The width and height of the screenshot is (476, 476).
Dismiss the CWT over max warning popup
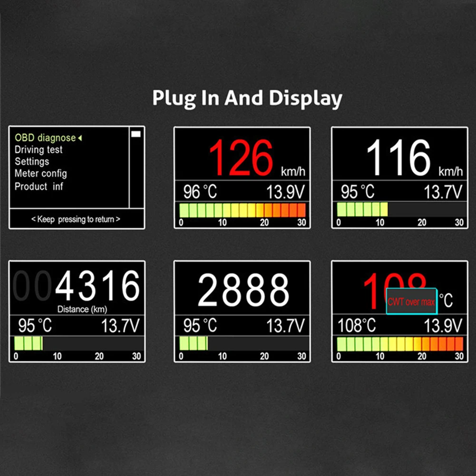[x=411, y=301]
